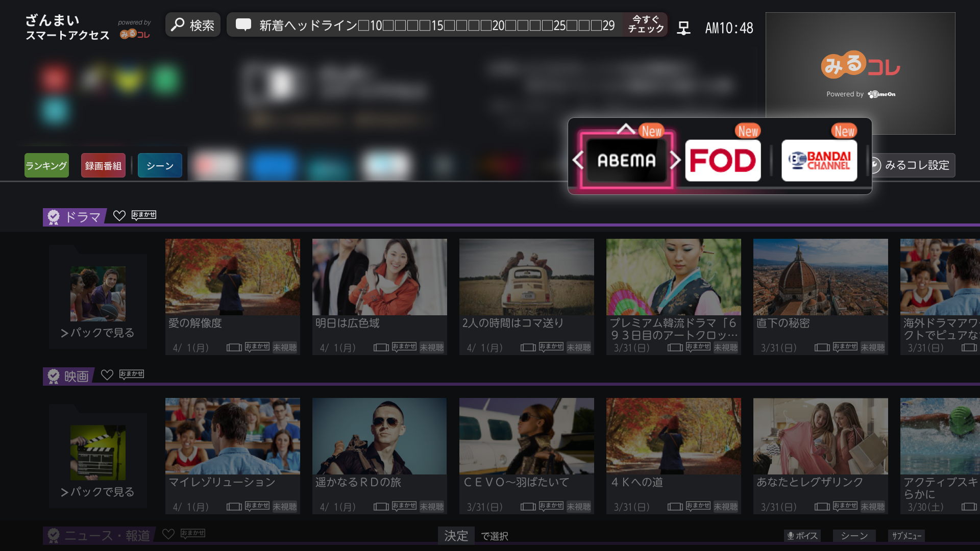
Task: Select the blue シーン category button
Action: point(160,165)
